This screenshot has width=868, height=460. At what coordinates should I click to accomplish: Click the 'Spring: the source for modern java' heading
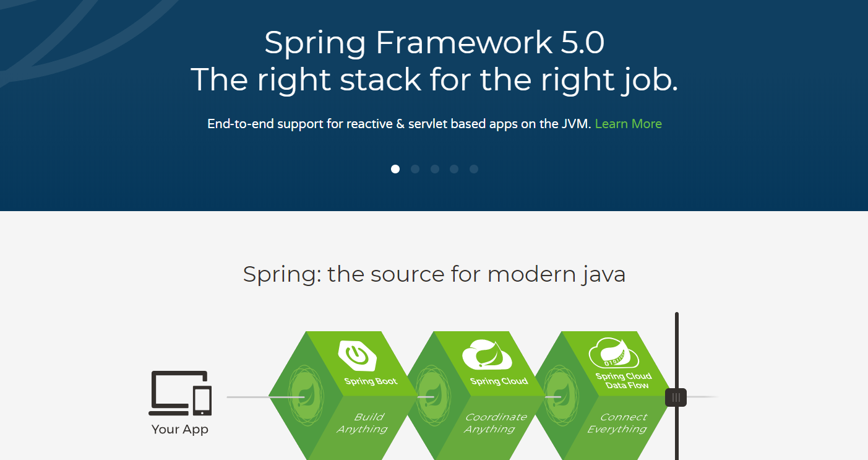tap(434, 274)
